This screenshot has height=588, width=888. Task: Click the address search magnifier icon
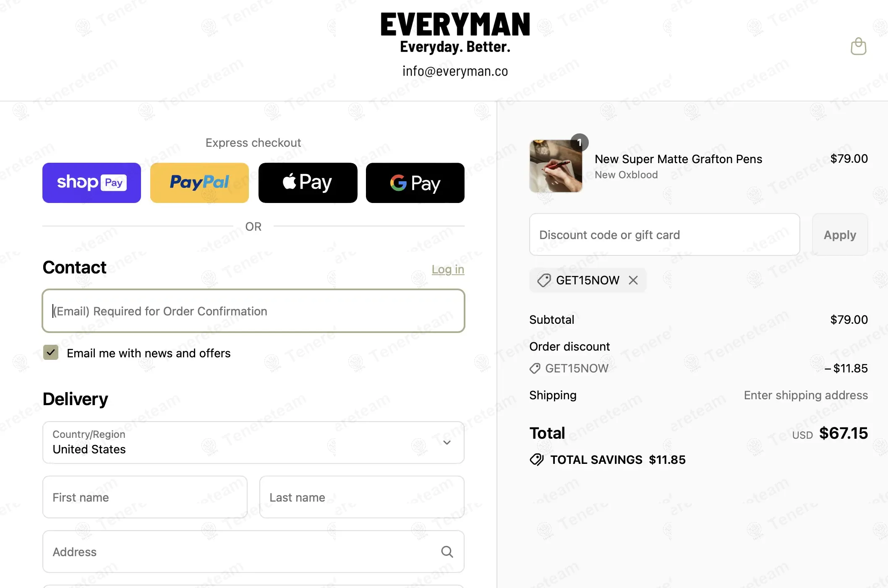pos(447,552)
